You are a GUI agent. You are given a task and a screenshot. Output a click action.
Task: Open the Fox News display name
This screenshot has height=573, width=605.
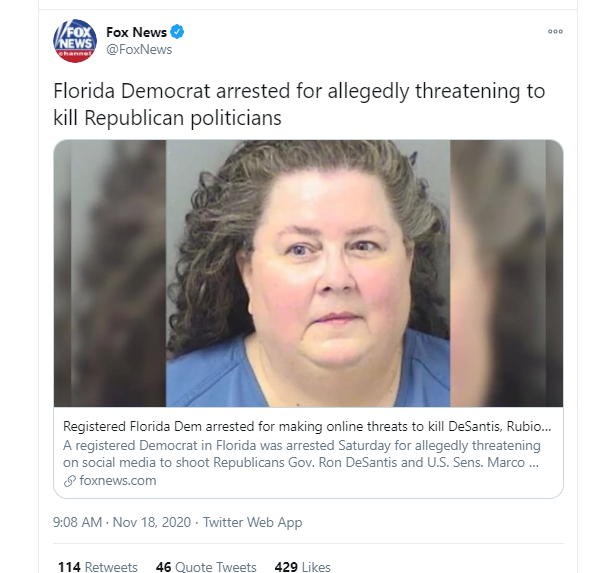pos(136,32)
